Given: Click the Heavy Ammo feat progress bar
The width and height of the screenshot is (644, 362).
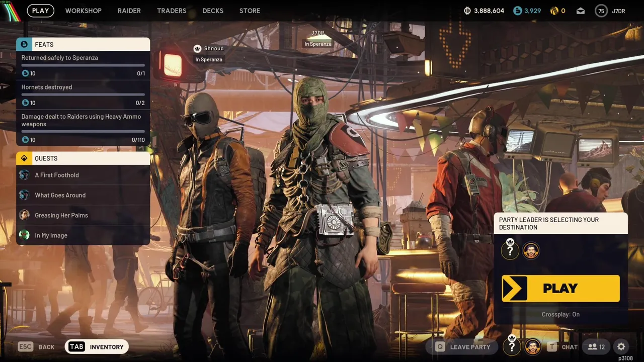Looking at the screenshot, I should coord(83,131).
